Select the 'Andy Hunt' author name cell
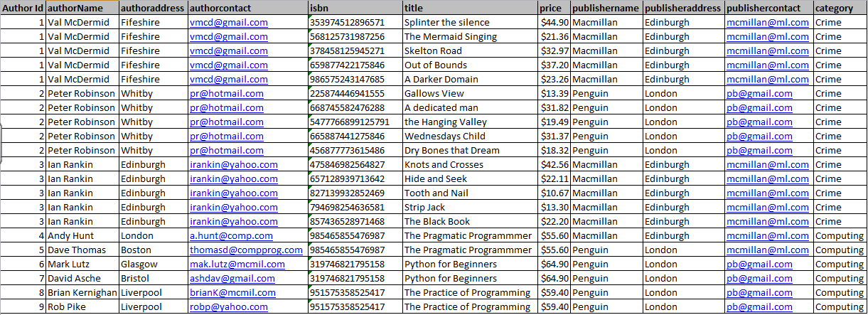Image resolution: width=868 pixels, height=315 pixels. coord(82,235)
